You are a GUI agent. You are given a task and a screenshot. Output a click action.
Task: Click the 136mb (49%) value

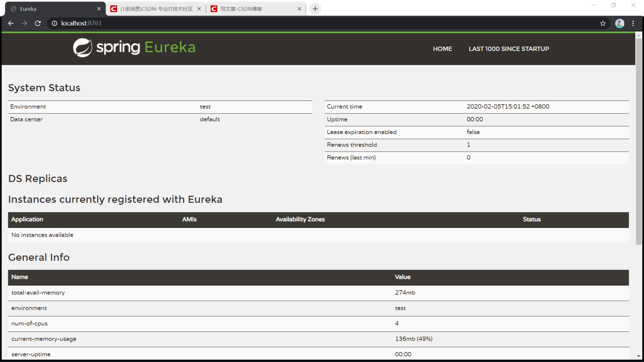414,339
